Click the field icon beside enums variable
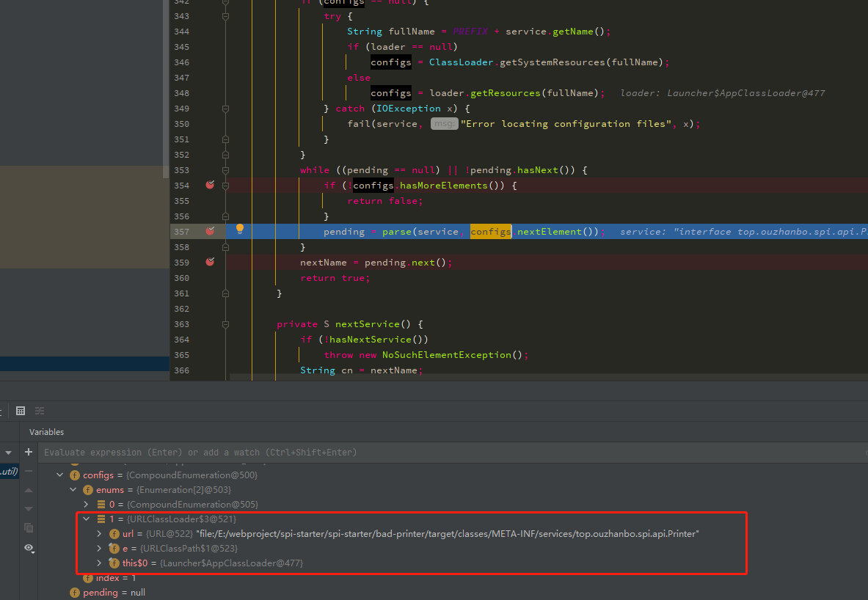 (87, 490)
